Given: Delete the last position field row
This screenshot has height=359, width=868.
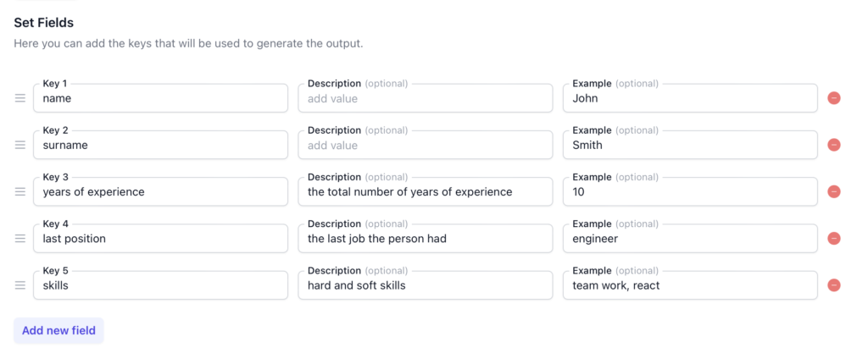Looking at the screenshot, I should click(x=834, y=239).
